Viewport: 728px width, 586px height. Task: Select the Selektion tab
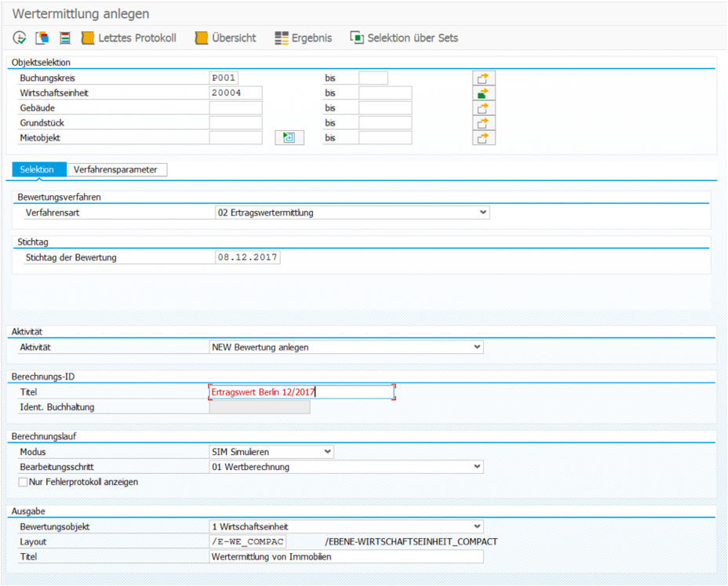coord(38,169)
